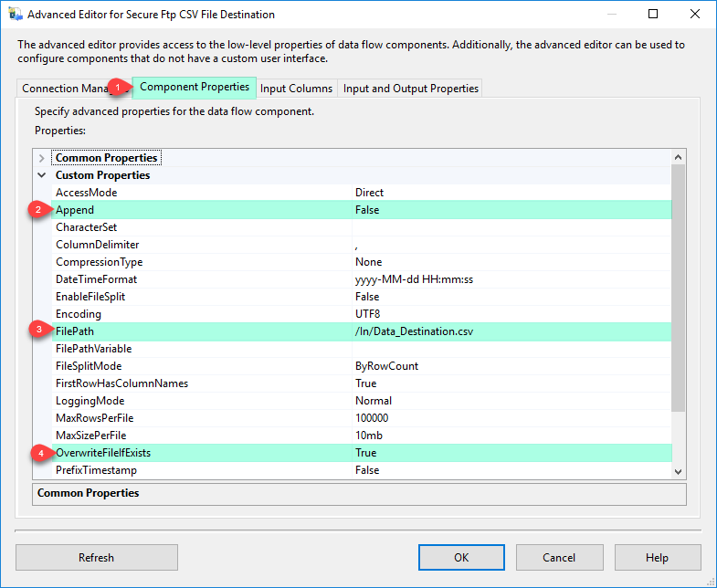
Task: Select the Component Properties tab
Action: point(194,88)
